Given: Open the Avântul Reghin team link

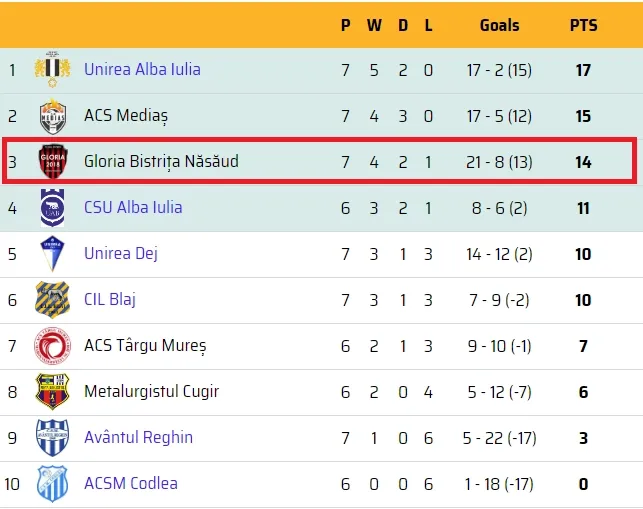Looking at the screenshot, I should [x=139, y=438].
